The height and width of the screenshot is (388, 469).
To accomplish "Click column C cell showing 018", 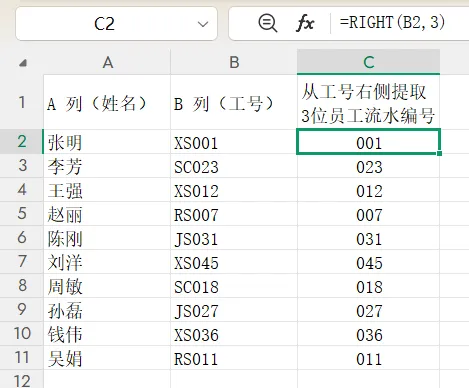I will 368,286.
